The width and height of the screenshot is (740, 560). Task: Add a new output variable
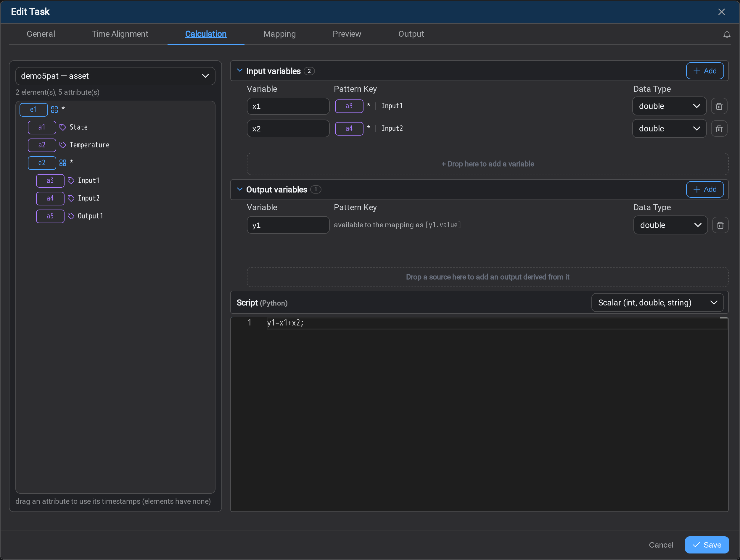704,190
